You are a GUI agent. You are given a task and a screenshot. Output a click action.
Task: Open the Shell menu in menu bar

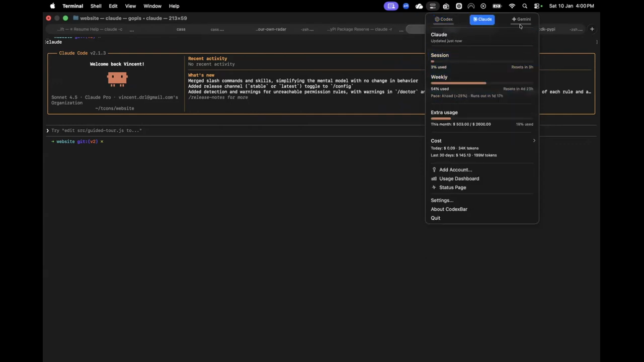point(96,6)
